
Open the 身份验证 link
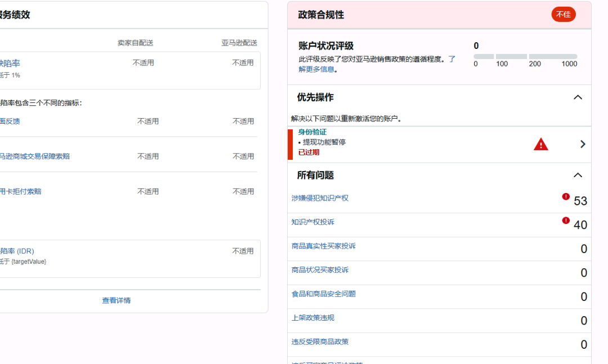pyautogui.click(x=312, y=132)
